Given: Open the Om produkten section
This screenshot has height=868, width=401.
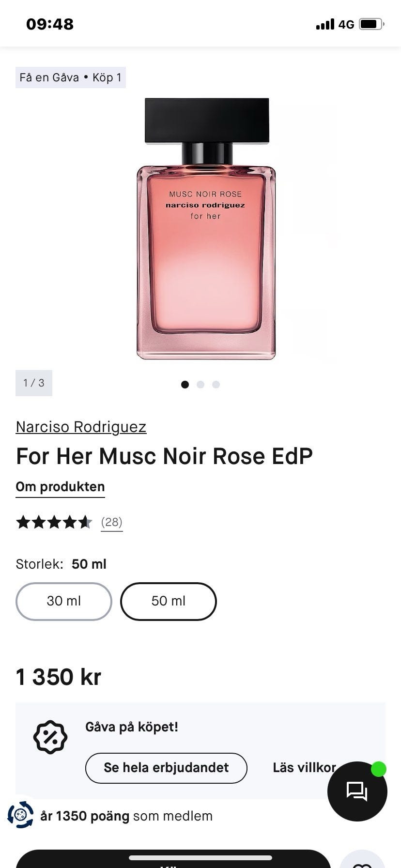Looking at the screenshot, I should [60, 487].
